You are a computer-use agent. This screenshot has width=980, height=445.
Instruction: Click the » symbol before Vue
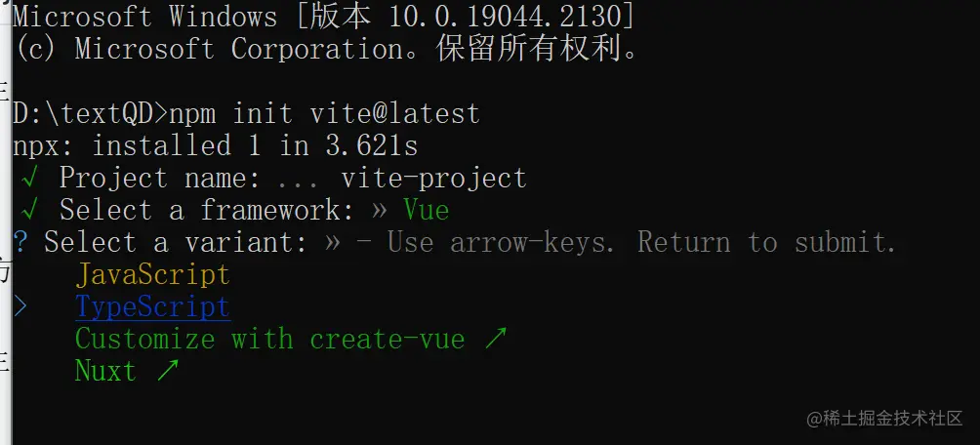[x=379, y=211]
